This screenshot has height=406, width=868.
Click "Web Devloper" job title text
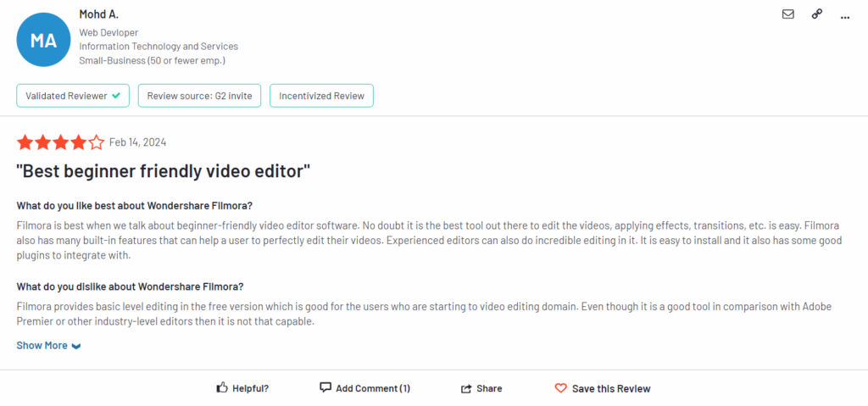point(108,33)
